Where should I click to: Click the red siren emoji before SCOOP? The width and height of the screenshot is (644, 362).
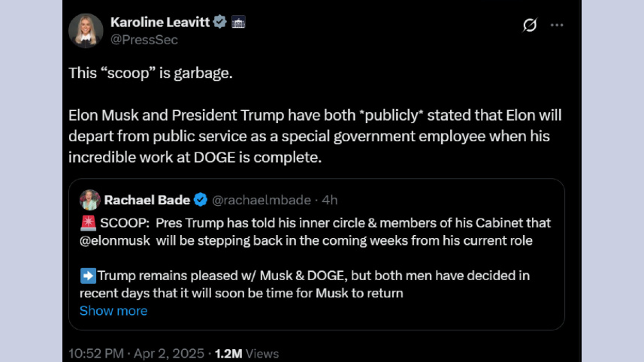click(87, 223)
